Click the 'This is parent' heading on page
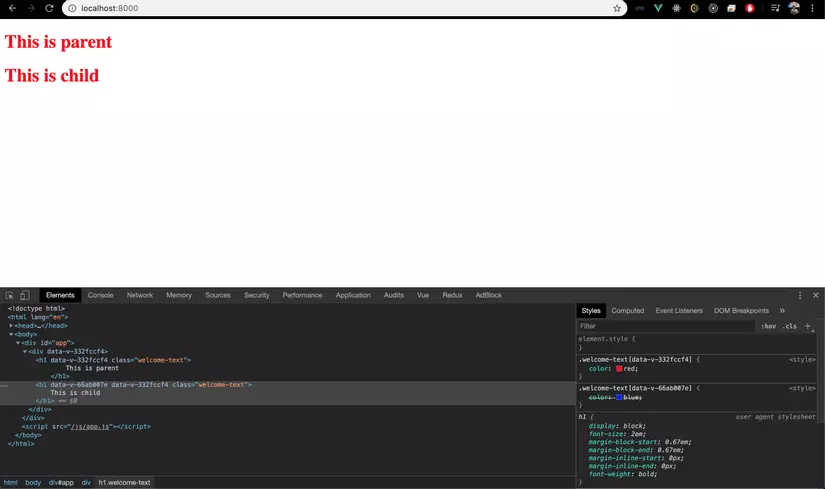This screenshot has width=825, height=489. (x=58, y=42)
